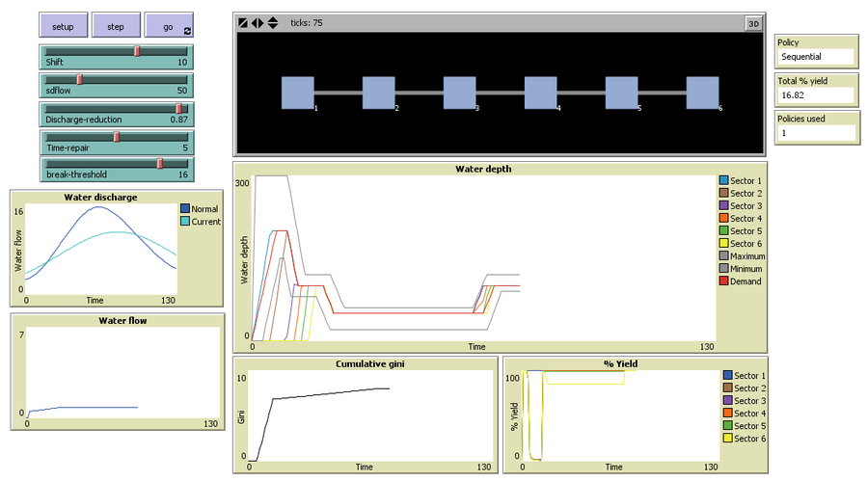Select sector square 1 in the world view
This screenshot has height=481, width=868.
coord(298,94)
